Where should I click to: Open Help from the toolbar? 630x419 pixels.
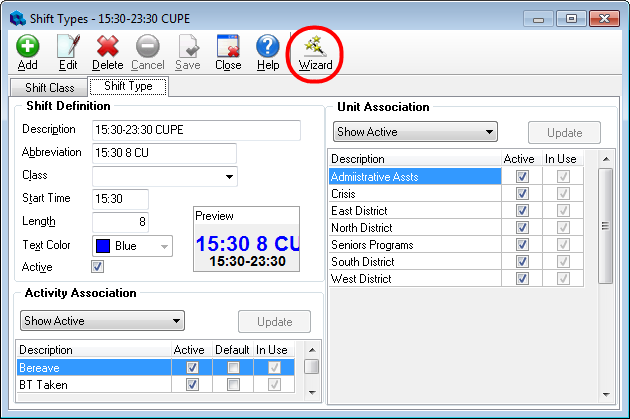coord(268,47)
